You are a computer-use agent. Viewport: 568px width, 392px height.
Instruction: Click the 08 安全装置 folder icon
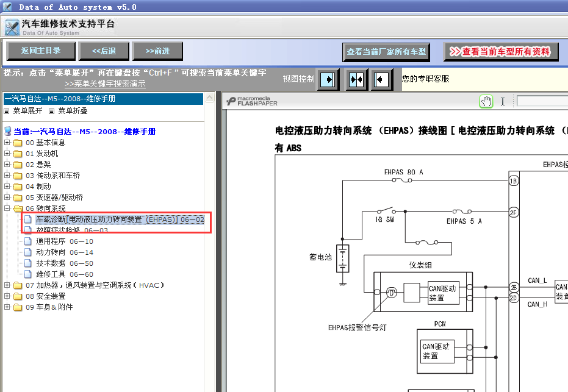click(x=18, y=296)
